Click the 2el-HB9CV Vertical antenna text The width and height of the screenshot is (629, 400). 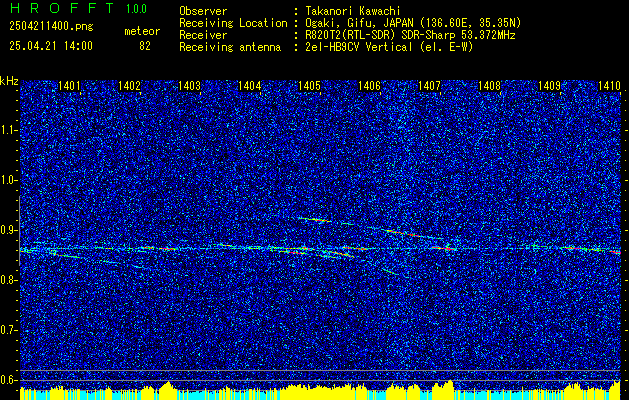coord(389,47)
